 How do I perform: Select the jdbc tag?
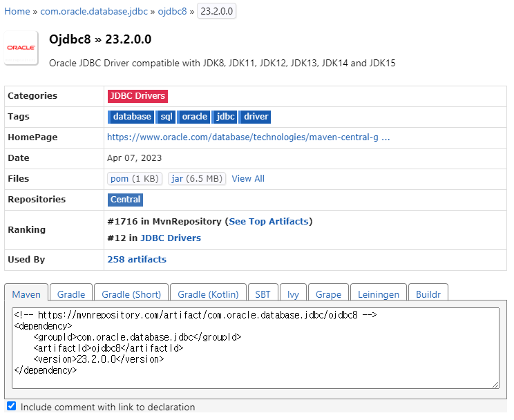[x=225, y=117]
